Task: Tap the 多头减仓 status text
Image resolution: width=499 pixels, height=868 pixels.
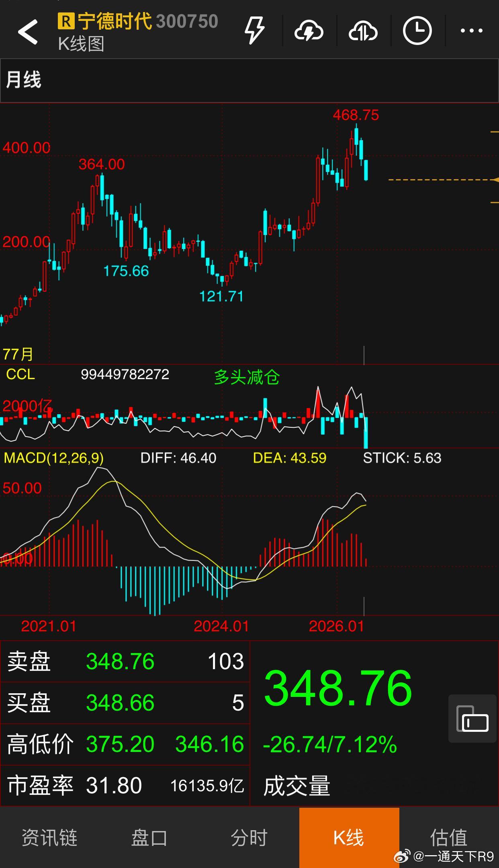Action: pos(247,377)
